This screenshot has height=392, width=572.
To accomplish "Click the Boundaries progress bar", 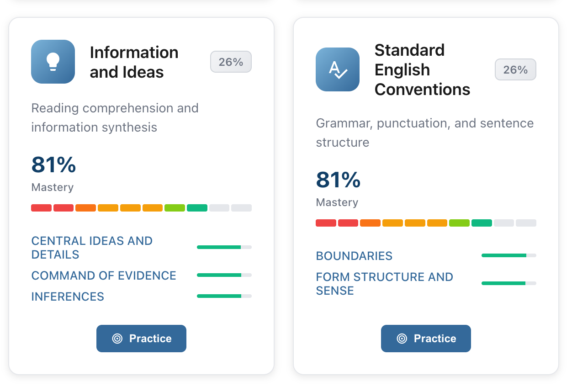I will tap(508, 255).
